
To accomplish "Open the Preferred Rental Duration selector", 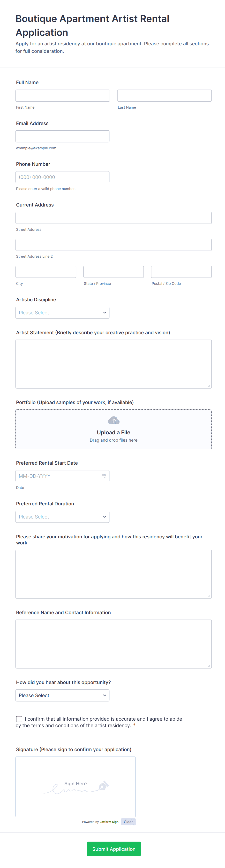I will (x=62, y=517).
